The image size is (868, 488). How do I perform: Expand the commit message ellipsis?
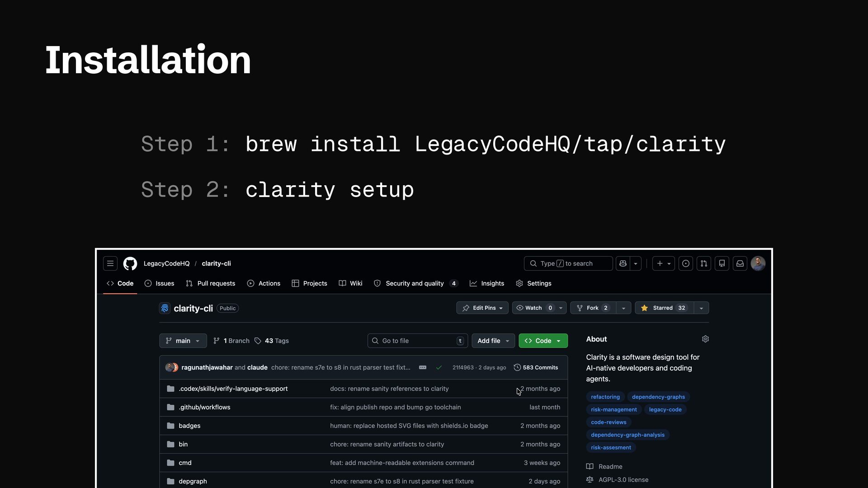(x=423, y=367)
